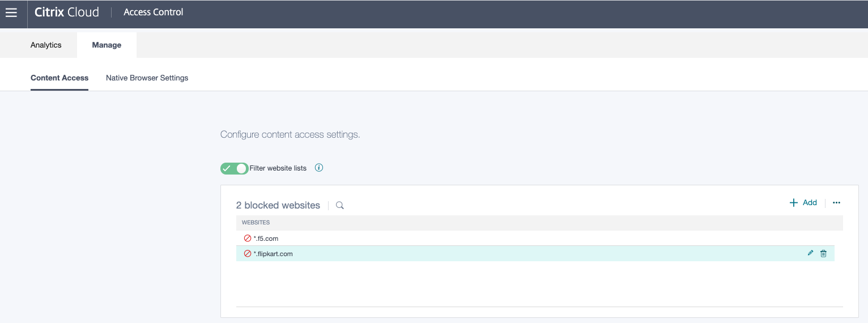The image size is (868, 323).
Task: Select the *.f5.com website row
Action: [266, 239]
